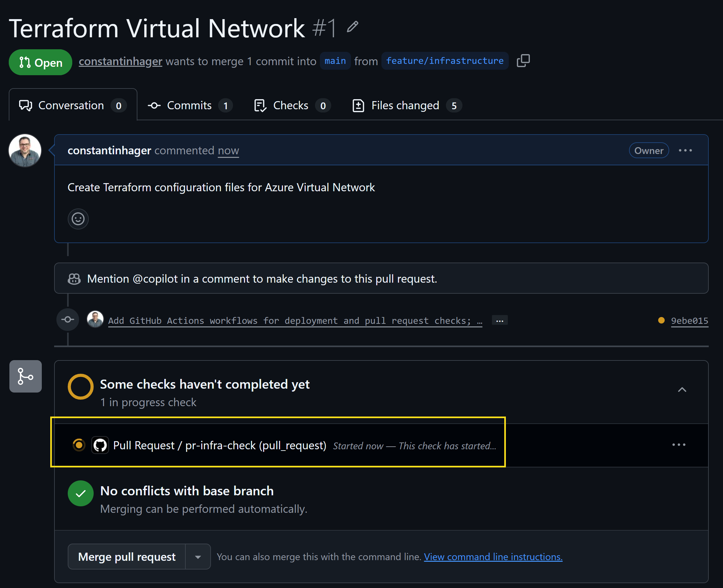Click the green no-conflicts checkmark icon
The width and height of the screenshot is (723, 588).
pos(81,493)
